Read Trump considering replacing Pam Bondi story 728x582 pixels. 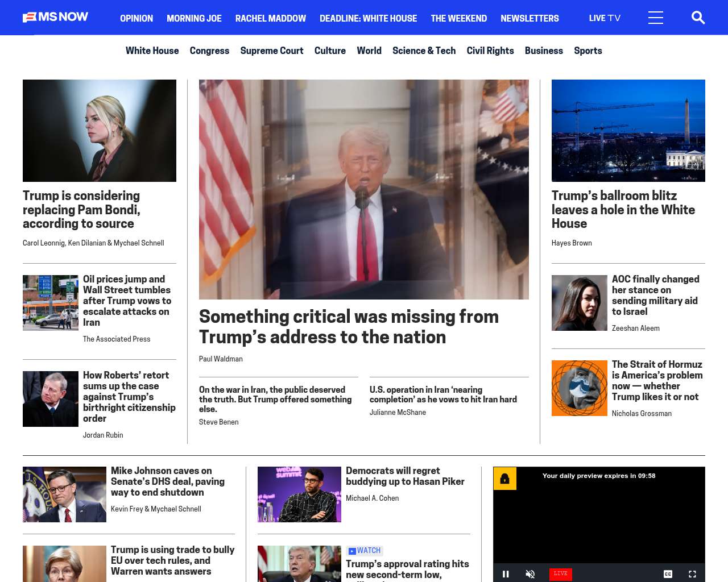click(81, 210)
